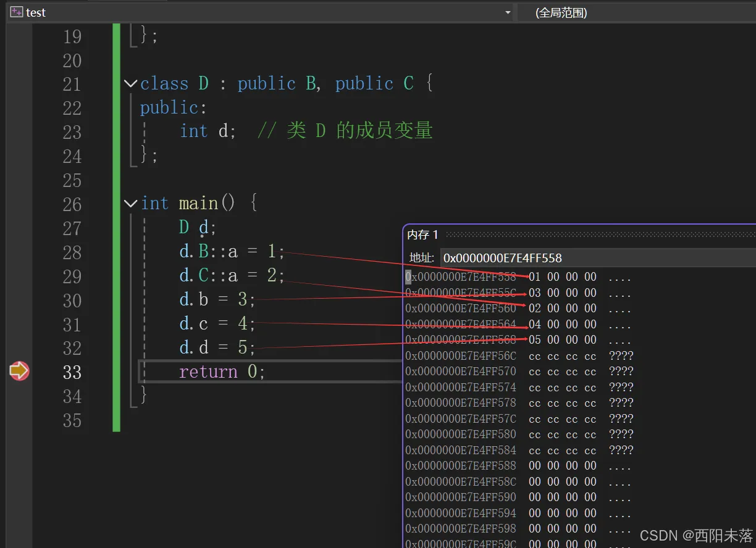Collapse the main function block
The image size is (756, 548).
(130, 204)
